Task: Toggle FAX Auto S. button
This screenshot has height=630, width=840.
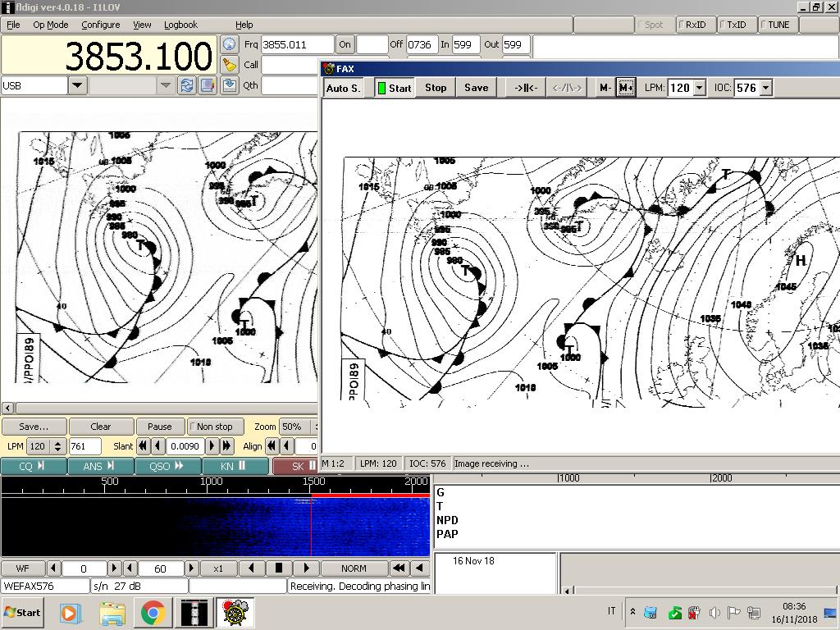Action: (x=344, y=88)
